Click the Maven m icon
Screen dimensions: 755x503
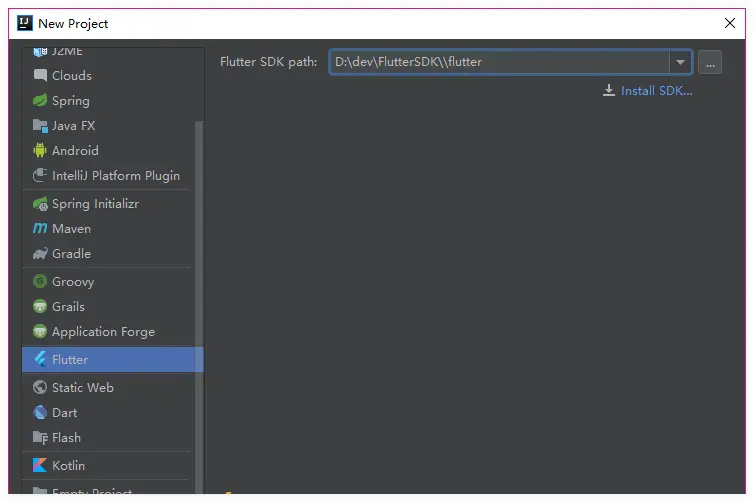40,228
